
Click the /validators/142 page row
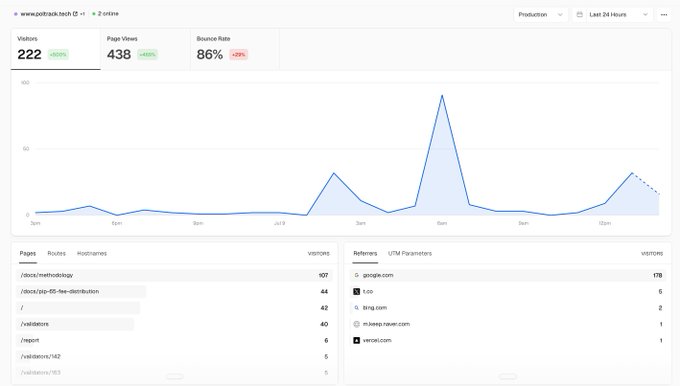(x=174, y=357)
